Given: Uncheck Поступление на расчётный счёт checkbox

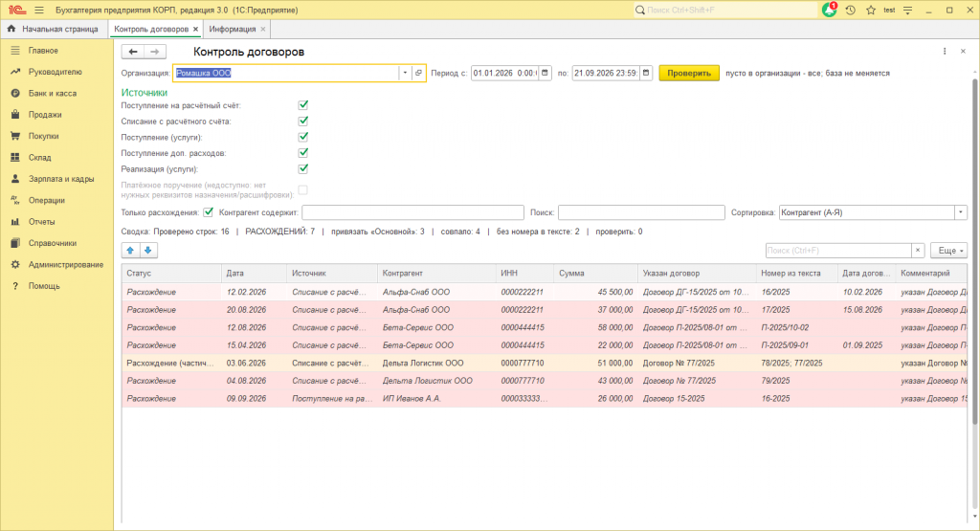Looking at the screenshot, I should point(303,105).
